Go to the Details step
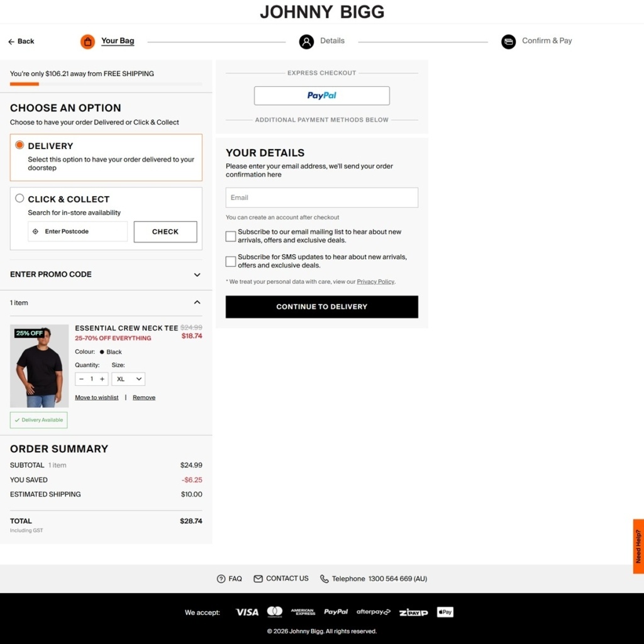The height and width of the screenshot is (644, 644). (x=332, y=41)
